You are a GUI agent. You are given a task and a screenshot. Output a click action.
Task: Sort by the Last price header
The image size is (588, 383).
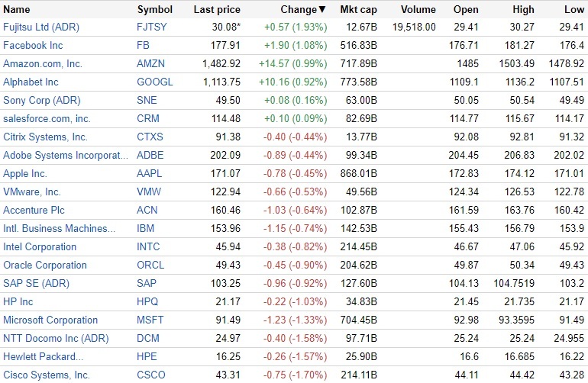point(217,10)
